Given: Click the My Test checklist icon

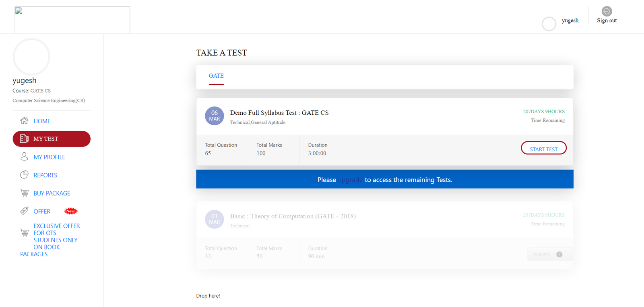Looking at the screenshot, I should pos(24,139).
